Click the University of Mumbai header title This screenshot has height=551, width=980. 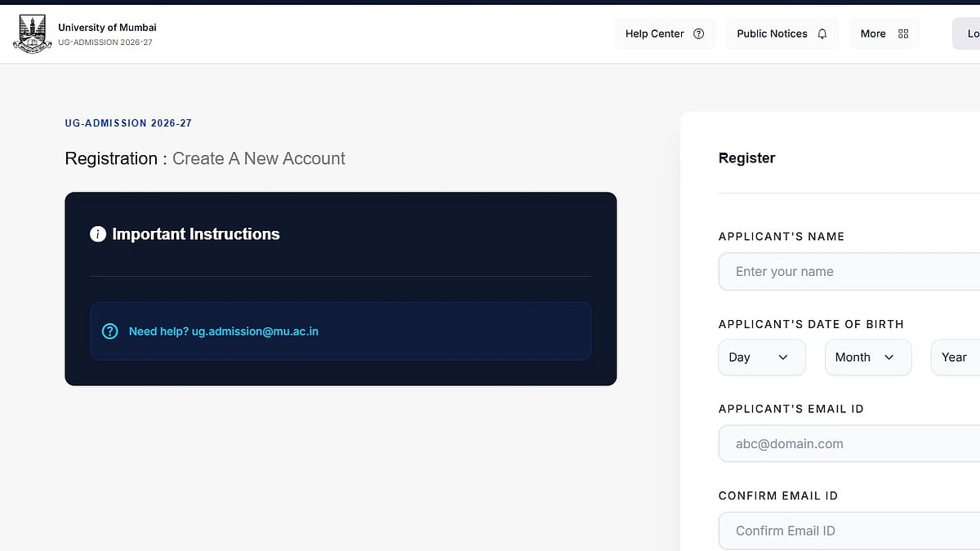[107, 28]
